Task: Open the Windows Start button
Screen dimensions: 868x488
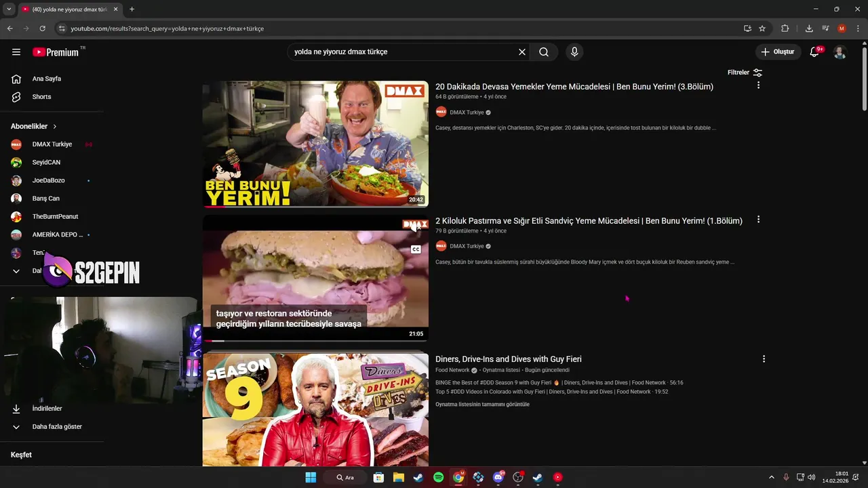Action: click(311, 477)
